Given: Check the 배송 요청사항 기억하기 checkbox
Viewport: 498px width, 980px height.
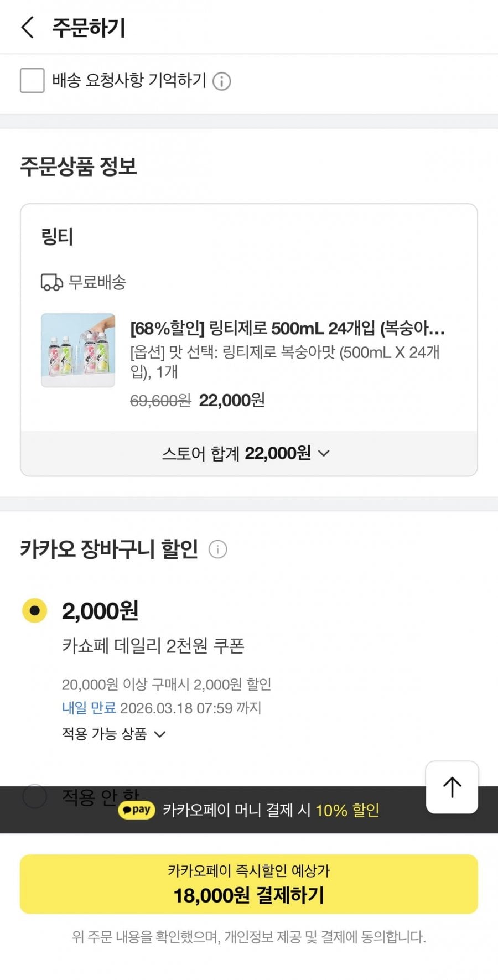Looking at the screenshot, I should [x=32, y=81].
